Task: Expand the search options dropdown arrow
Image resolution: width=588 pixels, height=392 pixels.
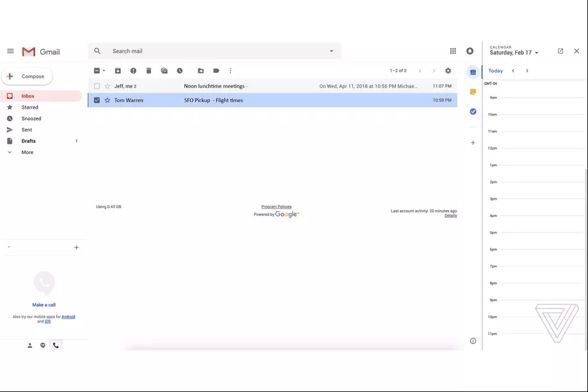Action: [331, 51]
